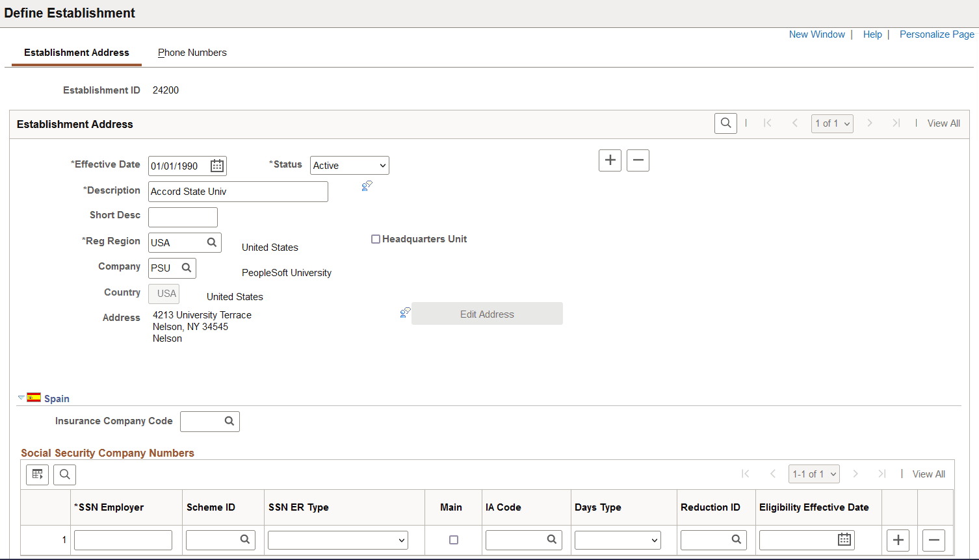Open the Effective Date calendar picker

(x=217, y=166)
